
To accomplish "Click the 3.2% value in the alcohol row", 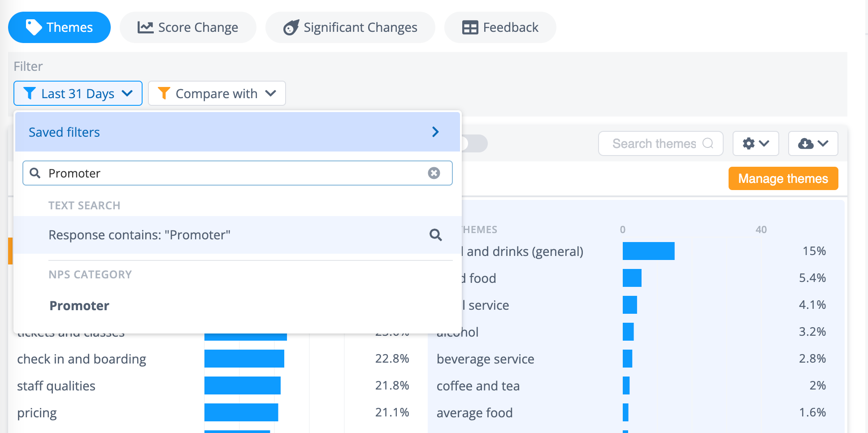I will coord(812,332).
